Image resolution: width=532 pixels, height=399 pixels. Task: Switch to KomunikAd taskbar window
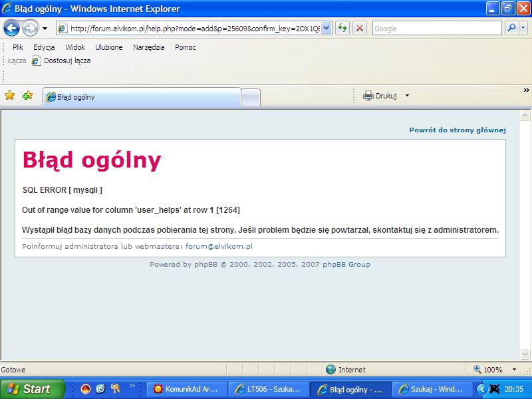point(187,389)
